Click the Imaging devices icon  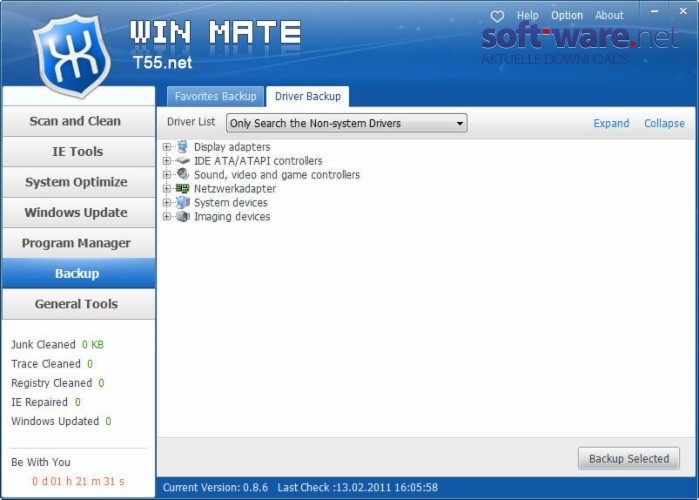tap(182, 217)
